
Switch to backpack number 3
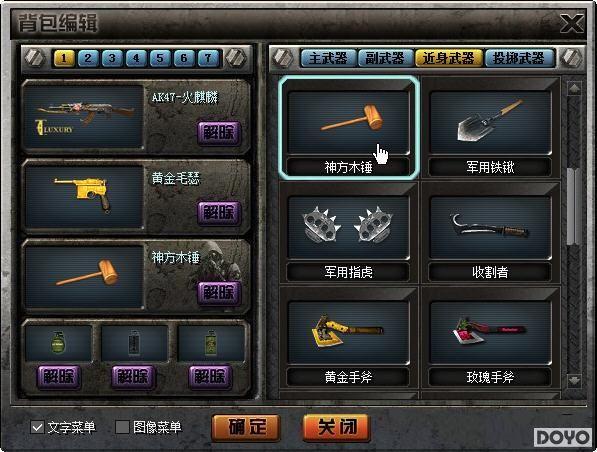coord(112,58)
